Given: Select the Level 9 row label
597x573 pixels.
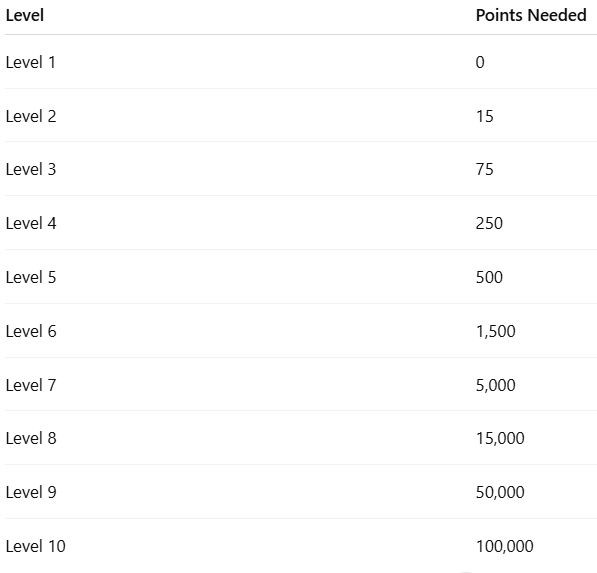Looking at the screenshot, I should 31,493.
